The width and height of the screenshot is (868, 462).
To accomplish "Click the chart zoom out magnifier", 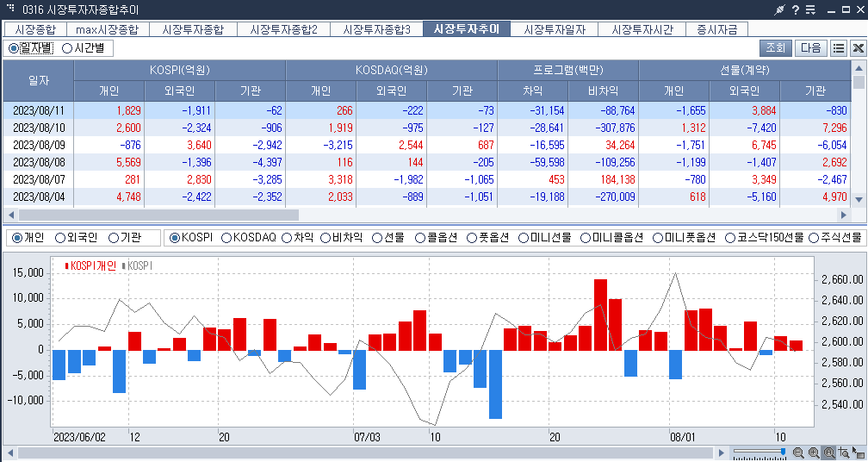I will 798,453.
